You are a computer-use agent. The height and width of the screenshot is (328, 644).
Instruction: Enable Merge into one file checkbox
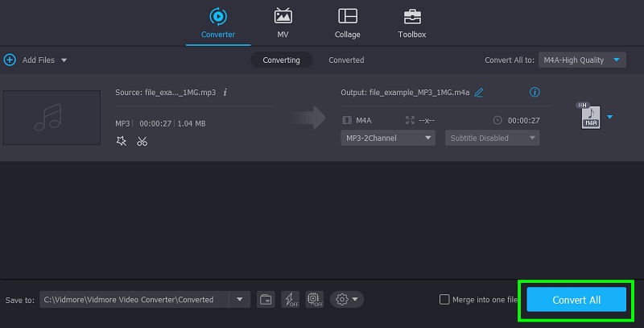tap(444, 300)
